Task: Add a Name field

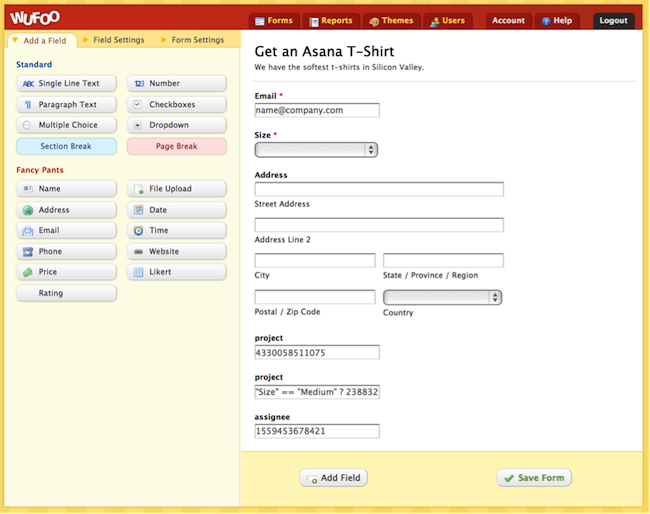Action: pos(66,189)
